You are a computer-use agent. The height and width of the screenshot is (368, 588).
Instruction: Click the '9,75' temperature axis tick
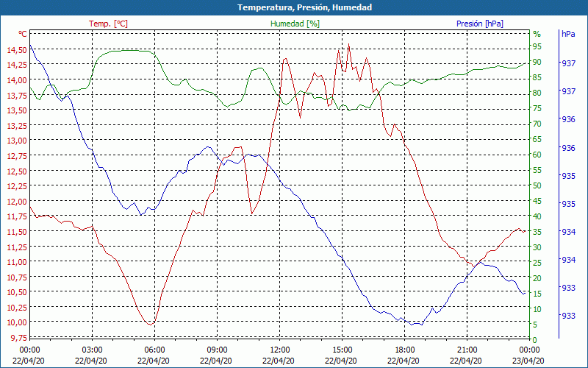coord(18,337)
